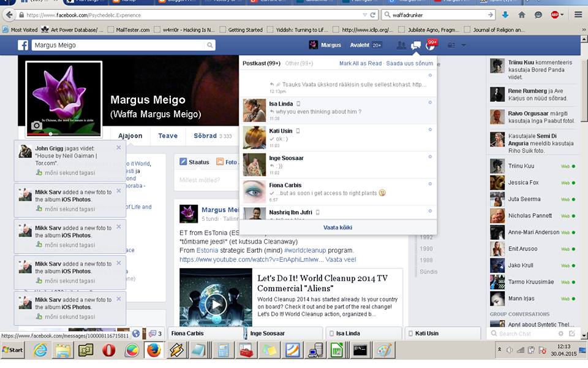Show more bookmarks with the overflow chevron
This screenshot has width=588, height=368.
tap(584, 29)
